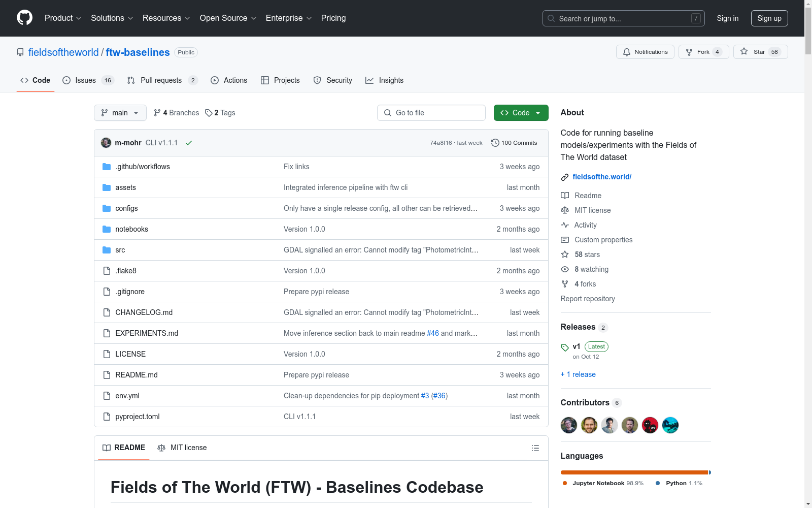Select the README tab
The image size is (812, 508).
124,448
